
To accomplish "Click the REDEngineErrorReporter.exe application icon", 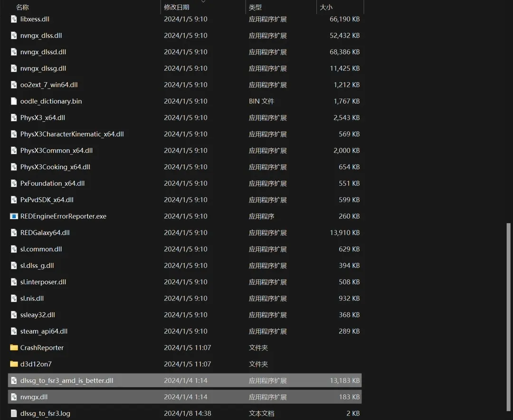I will click(14, 216).
